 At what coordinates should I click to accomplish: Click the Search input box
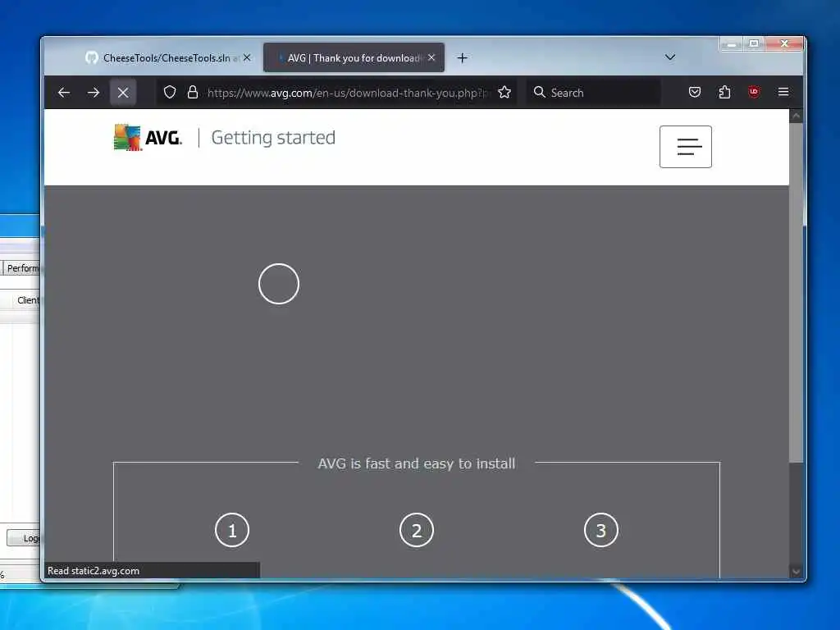coord(593,93)
